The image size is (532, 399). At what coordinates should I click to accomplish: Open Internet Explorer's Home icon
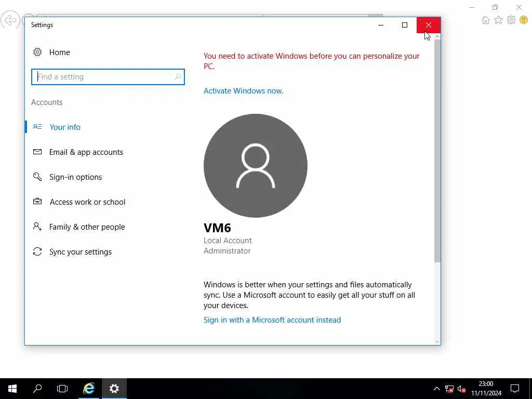[486, 20]
